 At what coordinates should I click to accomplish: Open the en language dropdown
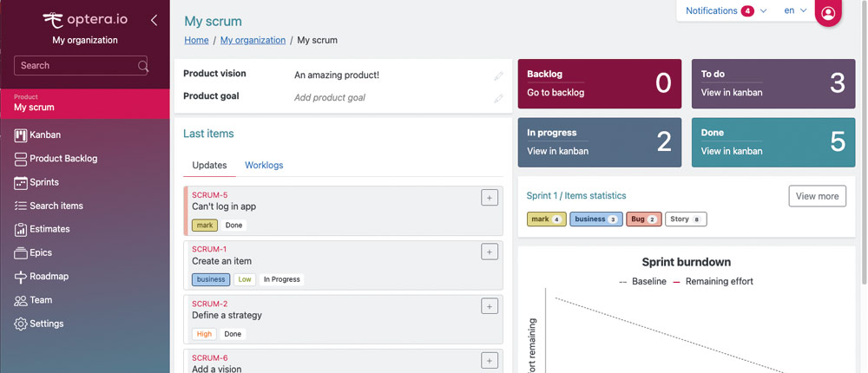[x=795, y=11]
